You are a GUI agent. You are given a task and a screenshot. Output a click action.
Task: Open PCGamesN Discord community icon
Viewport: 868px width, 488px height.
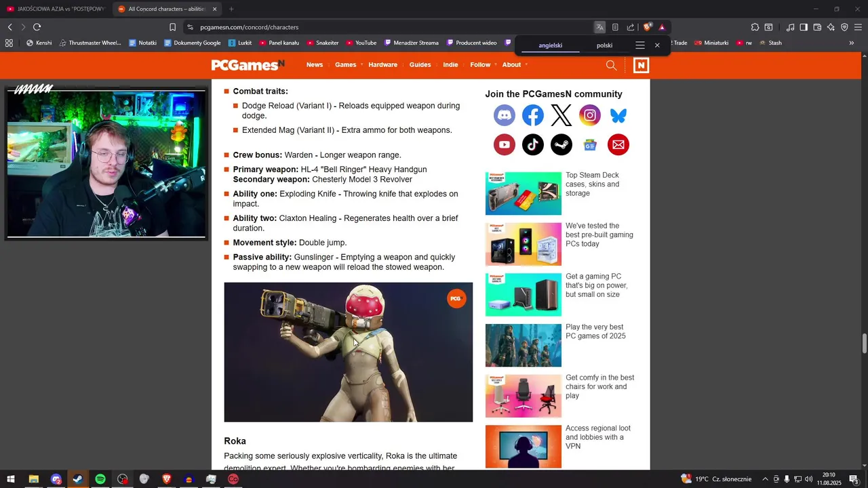tap(505, 116)
